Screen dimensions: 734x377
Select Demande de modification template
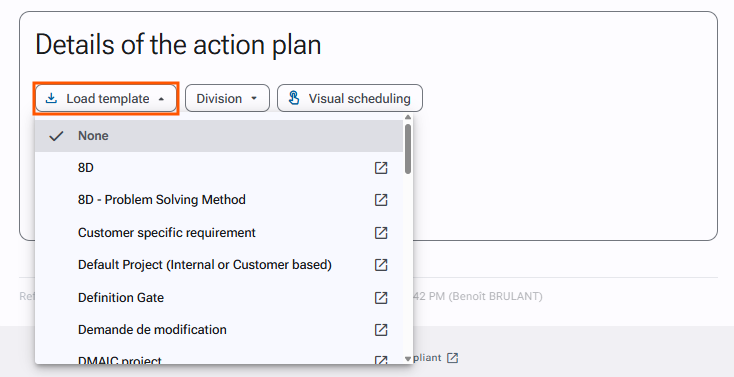click(x=219, y=330)
